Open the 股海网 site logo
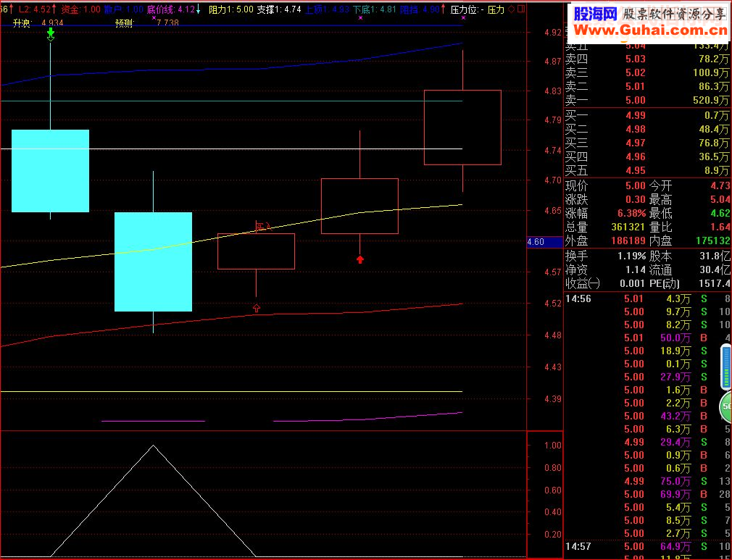Viewport: 732px width, 560px height. tap(595, 14)
